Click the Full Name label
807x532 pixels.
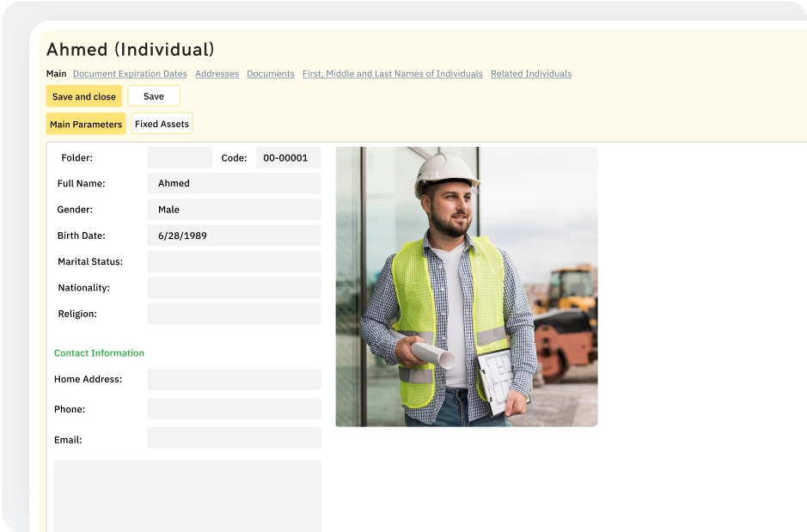(x=82, y=183)
